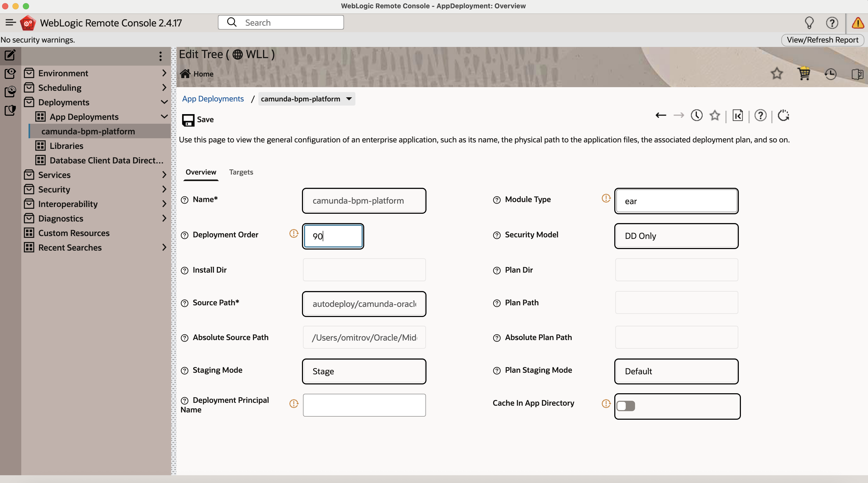Click the Home house icon
This screenshot has height=483, width=868.
(x=185, y=74)
